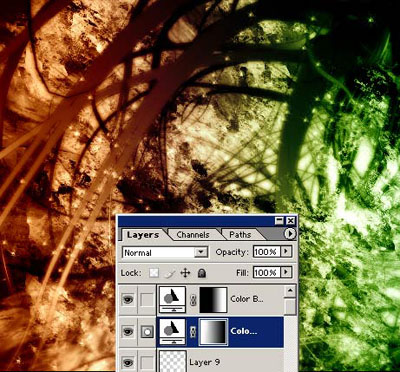Hide the Color B... adjustment layer

128,300
